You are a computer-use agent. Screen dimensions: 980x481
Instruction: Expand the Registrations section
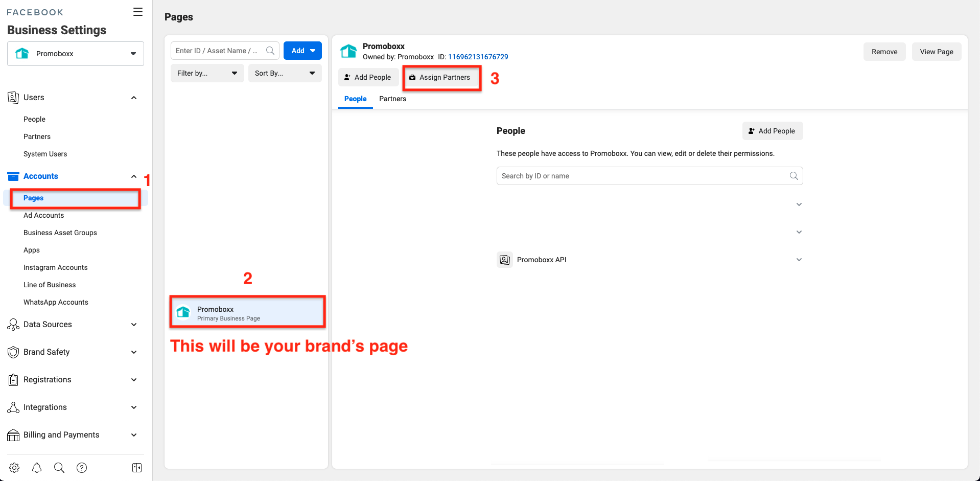tap(134, 380)
